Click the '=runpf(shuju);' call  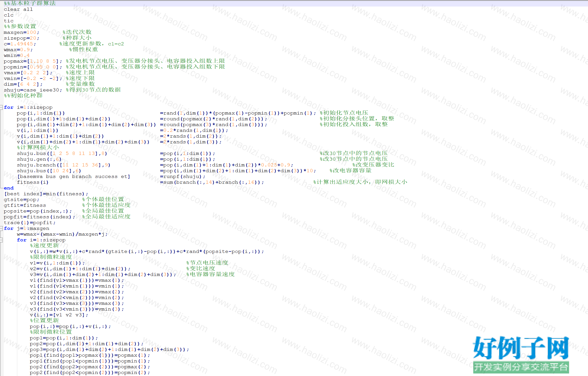click(183, 176)
